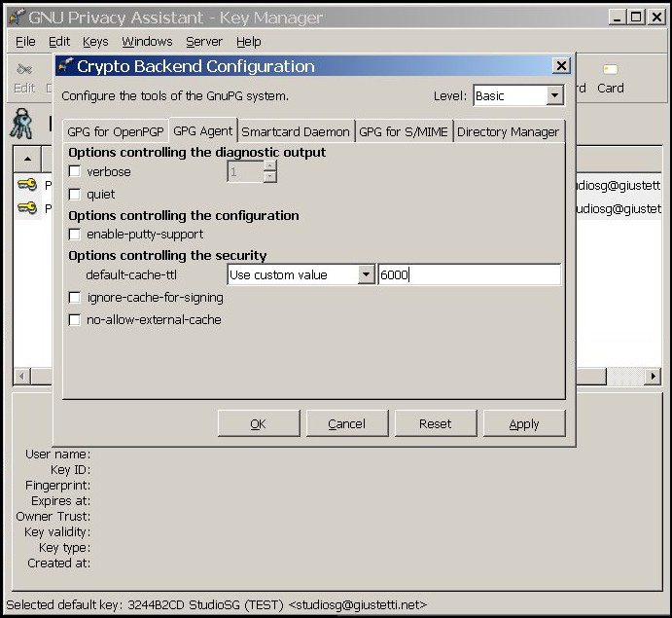This screenshot has height=618, width=672.
Task: Click the Reset button
Action: tap(436, 423)
